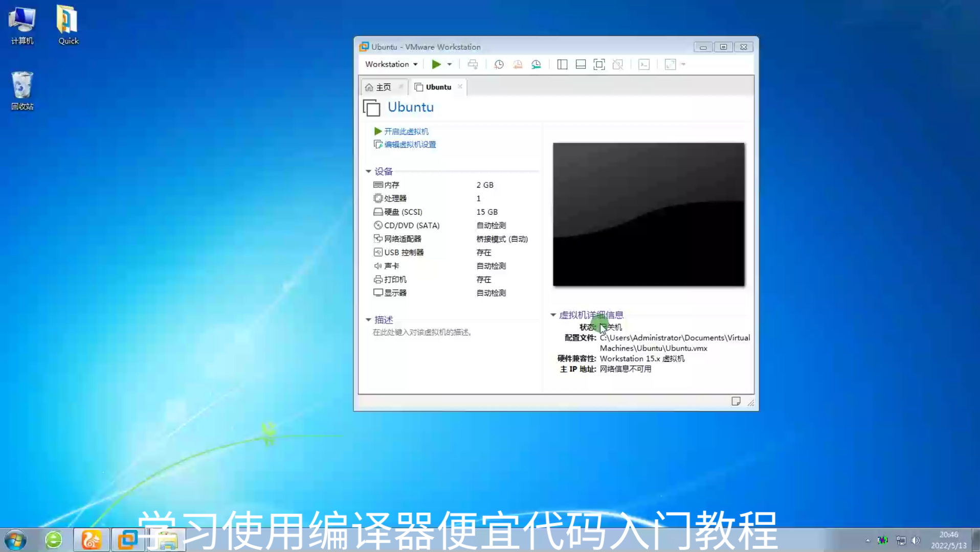Viewport: 980px width, 552px height.
Task: Toggle the library sidebar view icon
Action: click(x=562, y=64)
